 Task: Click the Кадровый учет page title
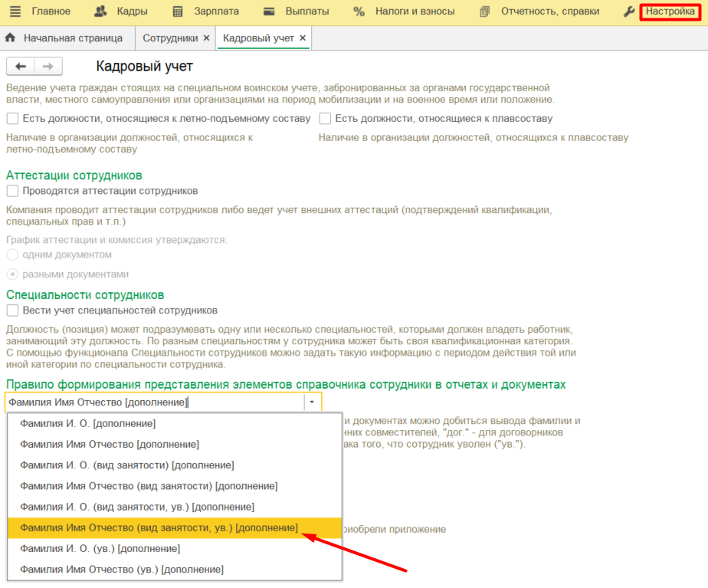145,67
